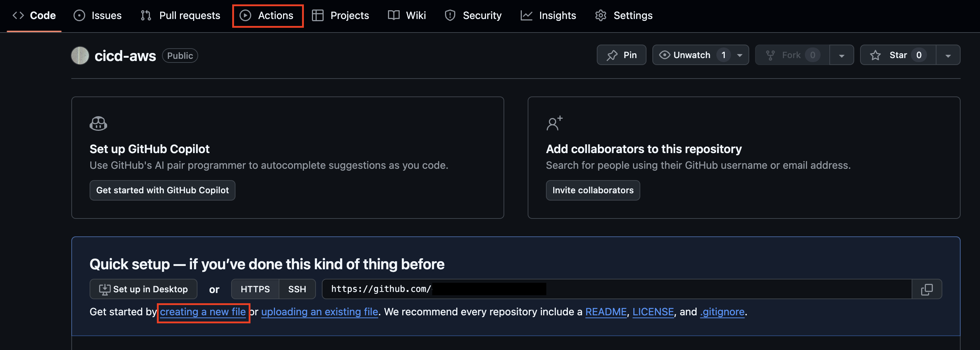Open the Issues tab

97,15
